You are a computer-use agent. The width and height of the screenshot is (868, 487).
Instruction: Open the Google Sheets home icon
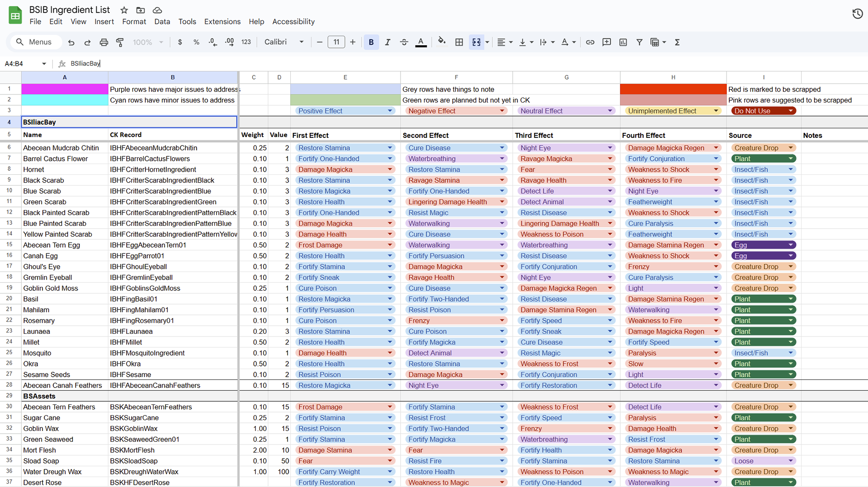(15, 15)
